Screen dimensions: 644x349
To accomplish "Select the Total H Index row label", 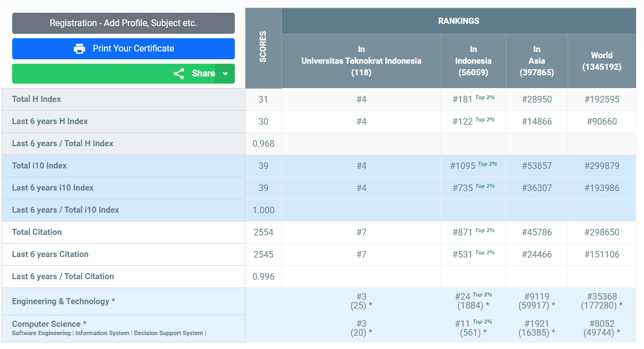I will (x=37, y=99).
